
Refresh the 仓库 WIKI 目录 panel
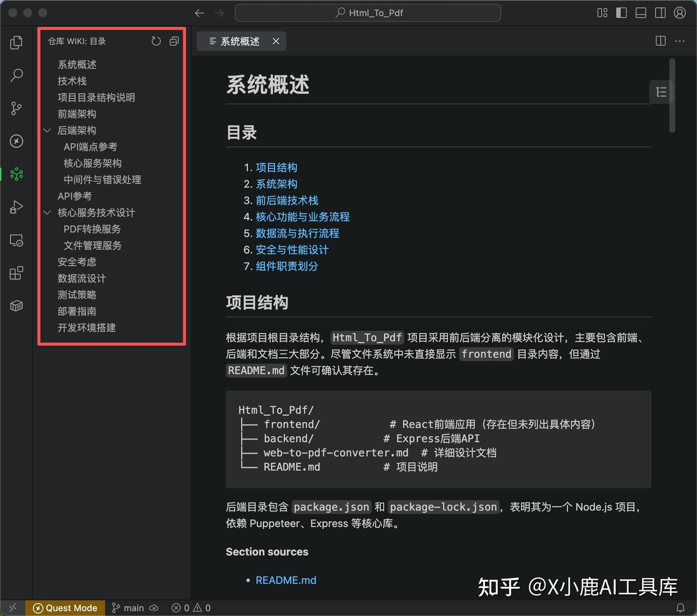(x=156, y=41)
